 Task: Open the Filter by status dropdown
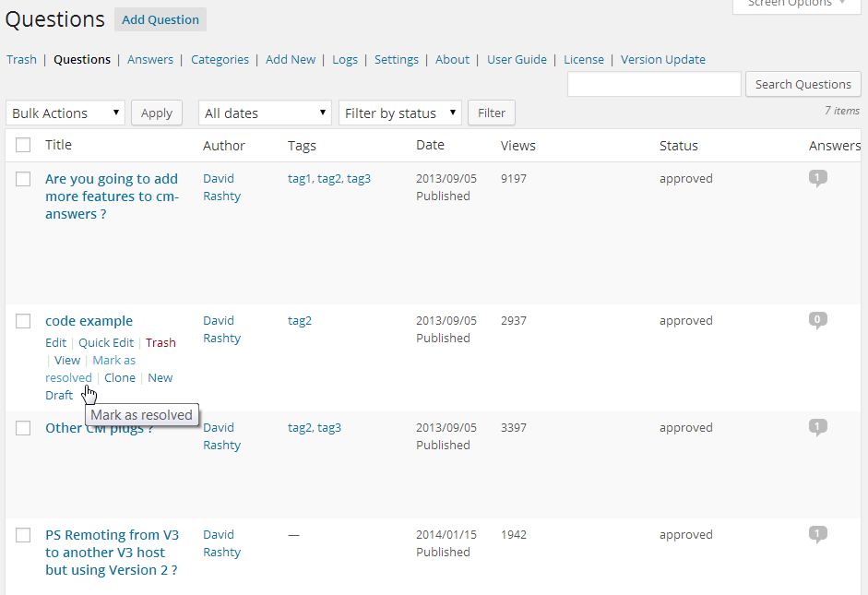[399, 113]
